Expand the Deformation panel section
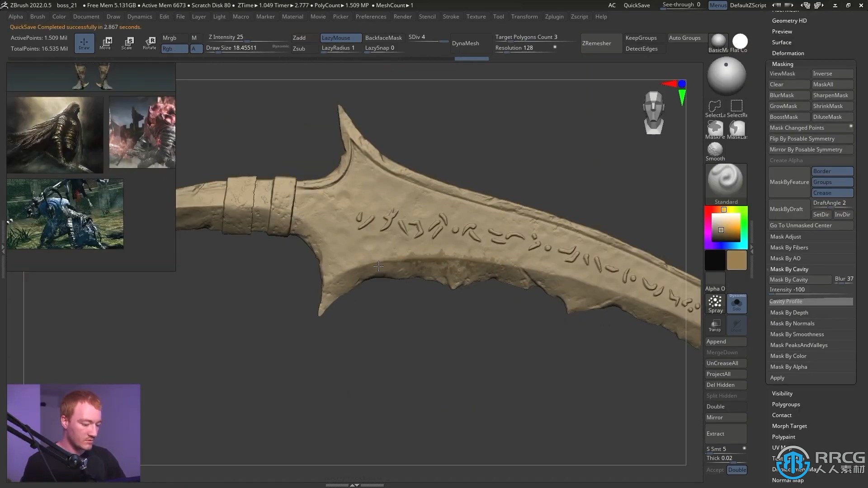This screenshot has height=488, width=868. 788,53
